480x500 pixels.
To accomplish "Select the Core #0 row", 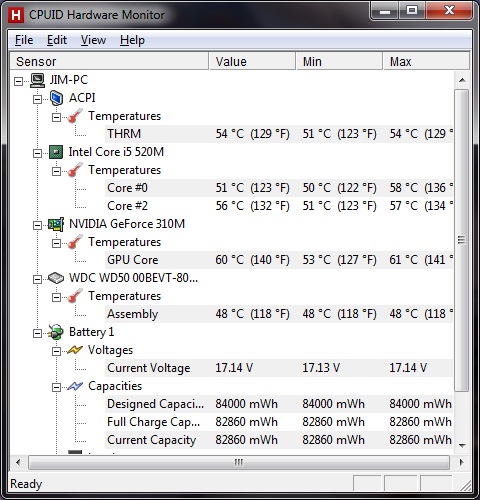I will pos(279,188).
